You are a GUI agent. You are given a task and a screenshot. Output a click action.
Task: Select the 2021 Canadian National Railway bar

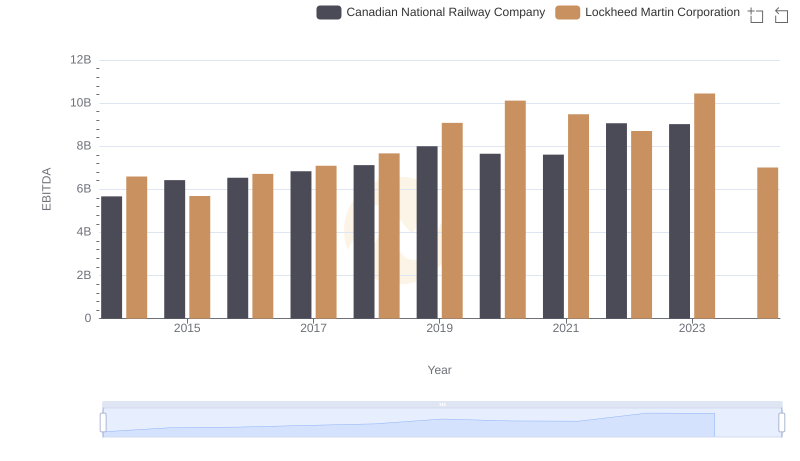coord(554,237)
